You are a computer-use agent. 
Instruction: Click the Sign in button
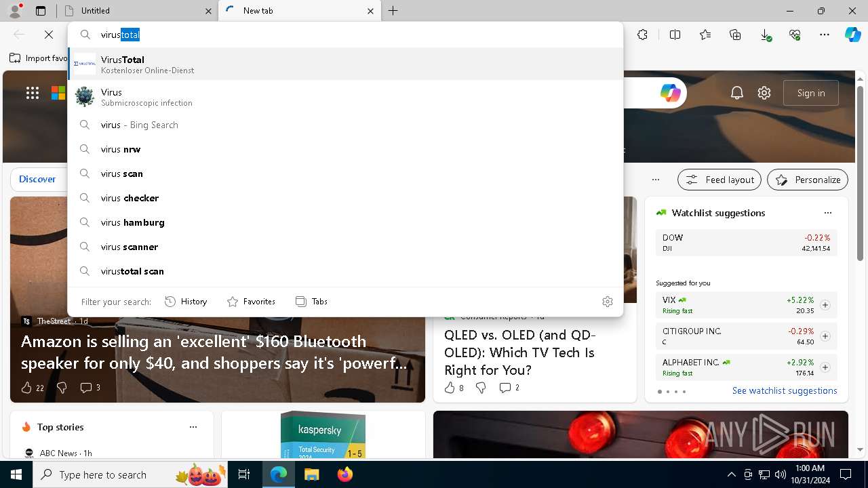[811, 93]
